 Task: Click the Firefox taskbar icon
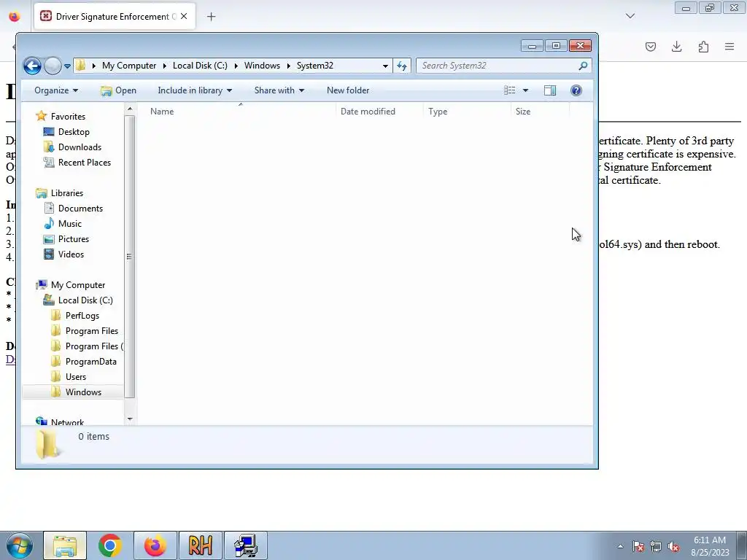point(155,545)
